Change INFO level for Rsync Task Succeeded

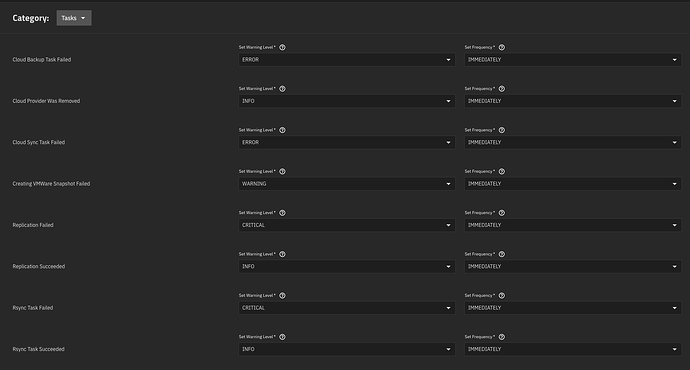[347, 349]
